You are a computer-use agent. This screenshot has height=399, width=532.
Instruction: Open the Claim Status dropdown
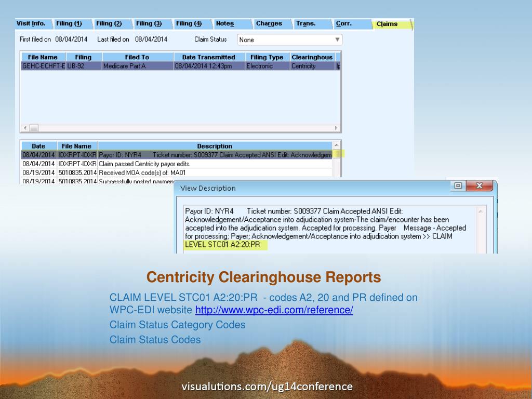coord(289,39)
